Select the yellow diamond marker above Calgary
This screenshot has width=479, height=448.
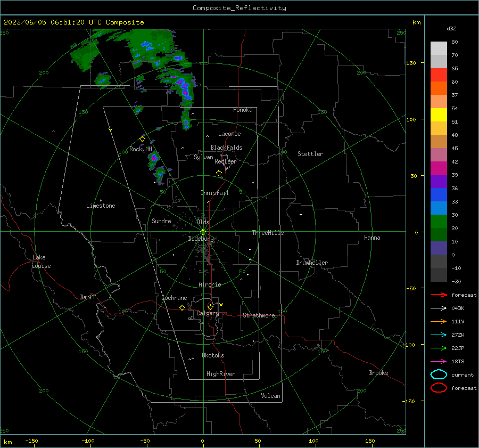[x=210, y=307]
